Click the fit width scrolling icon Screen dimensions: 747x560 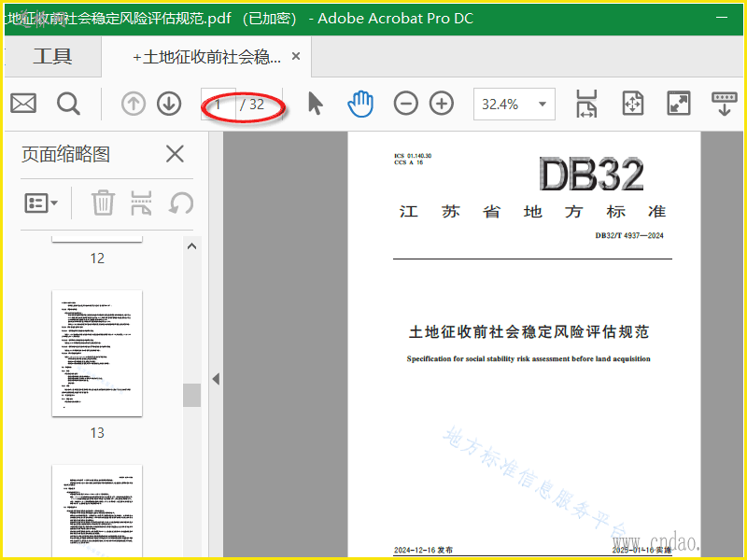tap(586, 104)
